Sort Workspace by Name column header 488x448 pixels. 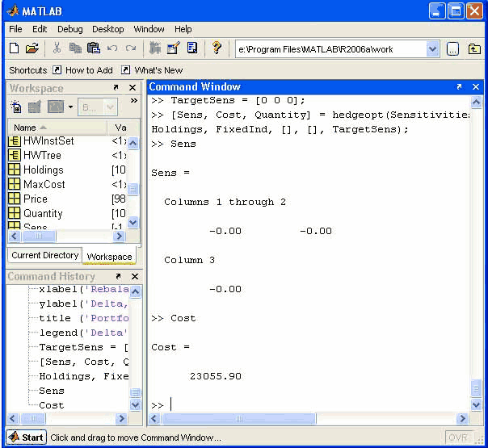click(57, 128)
